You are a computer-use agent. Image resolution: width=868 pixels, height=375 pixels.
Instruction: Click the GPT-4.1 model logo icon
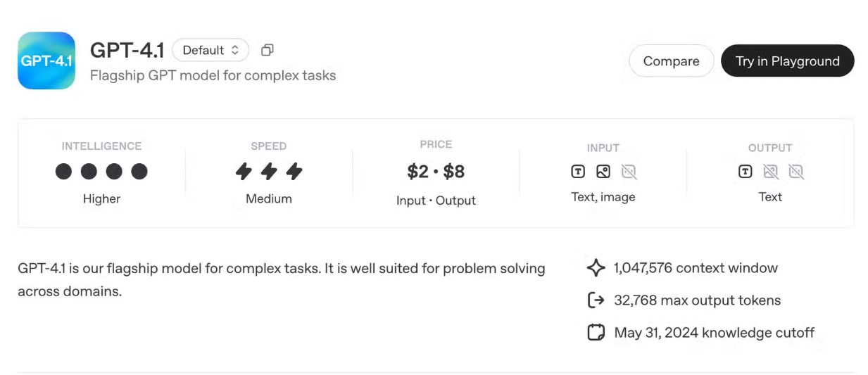coord(46,61)
